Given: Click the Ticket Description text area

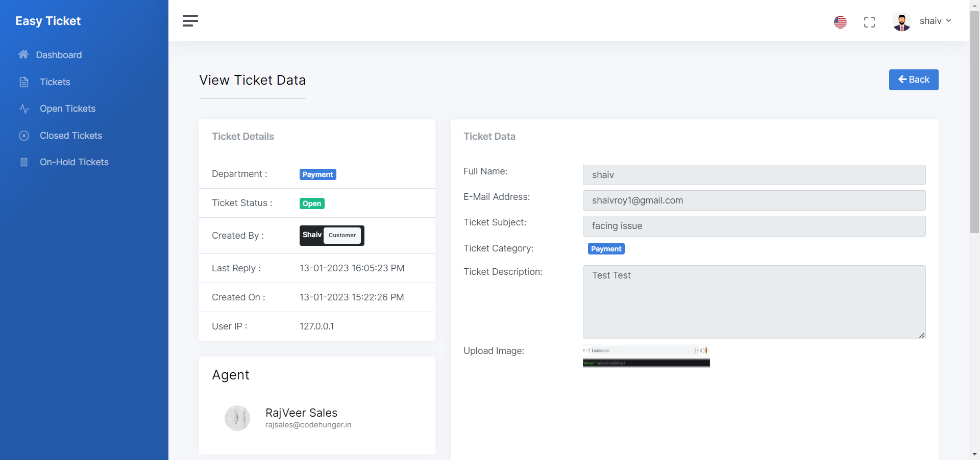Looking at the screenshot, I should click(753, 302).
